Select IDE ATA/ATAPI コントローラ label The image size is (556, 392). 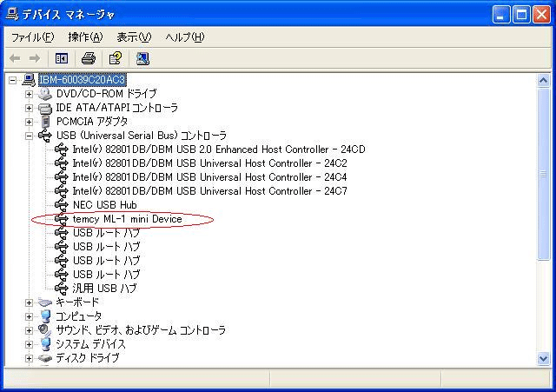point(117,108)
